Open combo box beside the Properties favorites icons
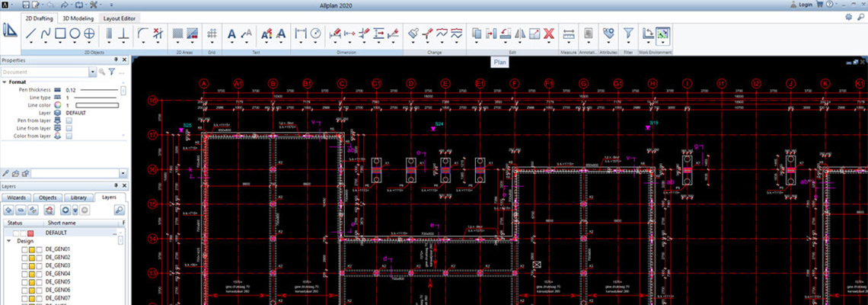 78,174
